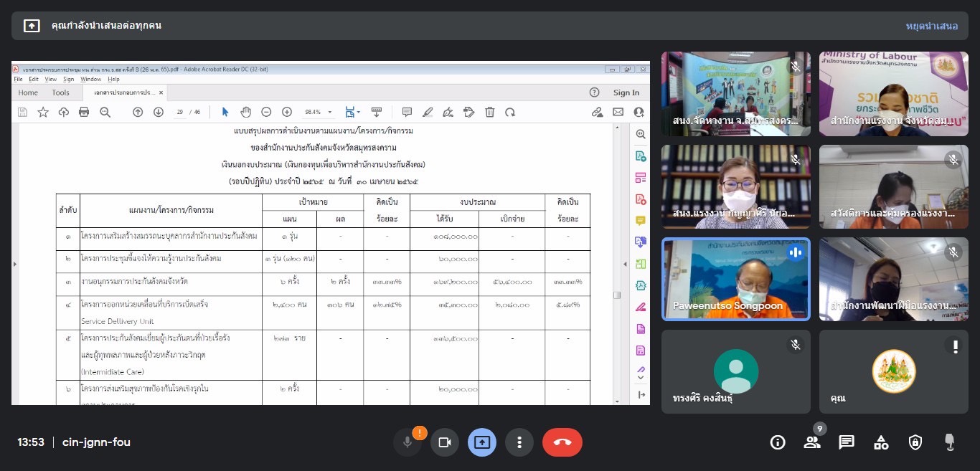Image resolution: width=980 pixels, height=471 pixels.
Task: Toggle the camera on or off
Action: pyautogui.click(x=444, y=442)
